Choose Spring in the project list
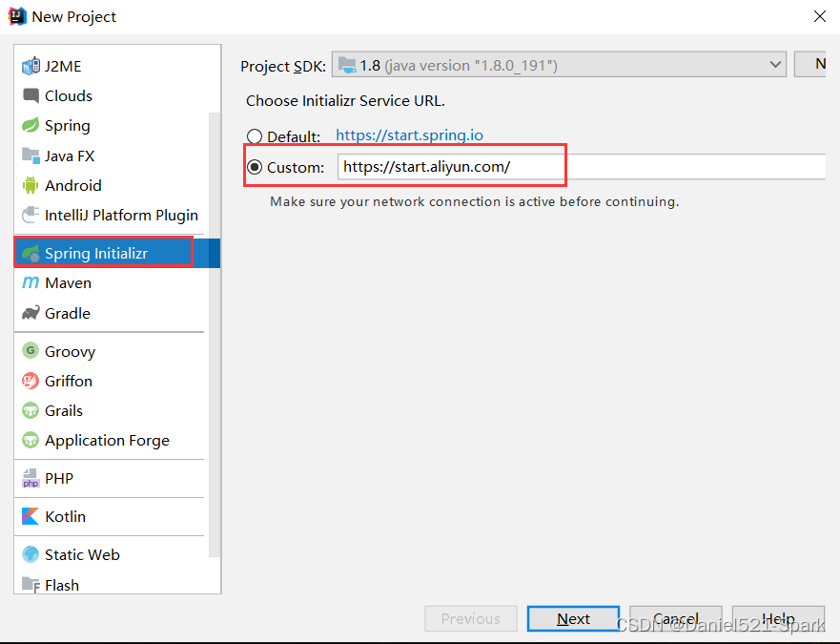This screenshot has width=840, height=644. [x=112, y=126]
